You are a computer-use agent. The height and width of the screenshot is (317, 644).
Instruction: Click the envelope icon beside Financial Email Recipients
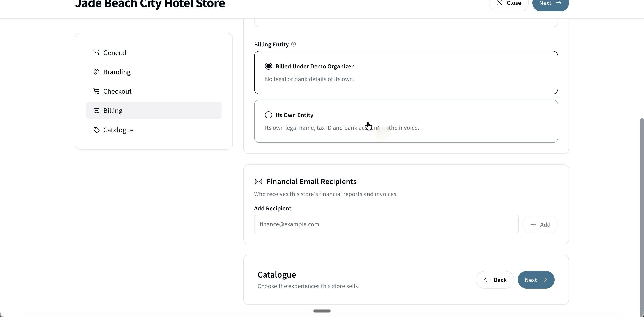point(258,182)
